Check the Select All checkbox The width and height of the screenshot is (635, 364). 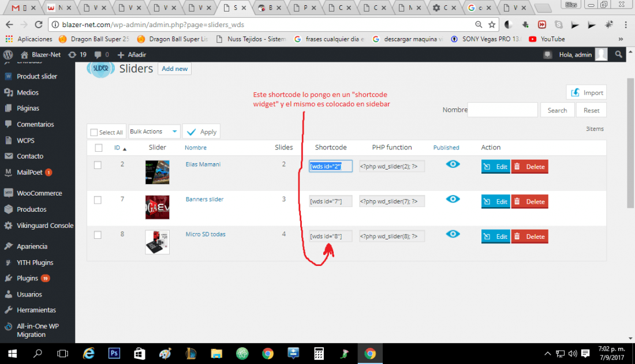(x=94, y=133)
